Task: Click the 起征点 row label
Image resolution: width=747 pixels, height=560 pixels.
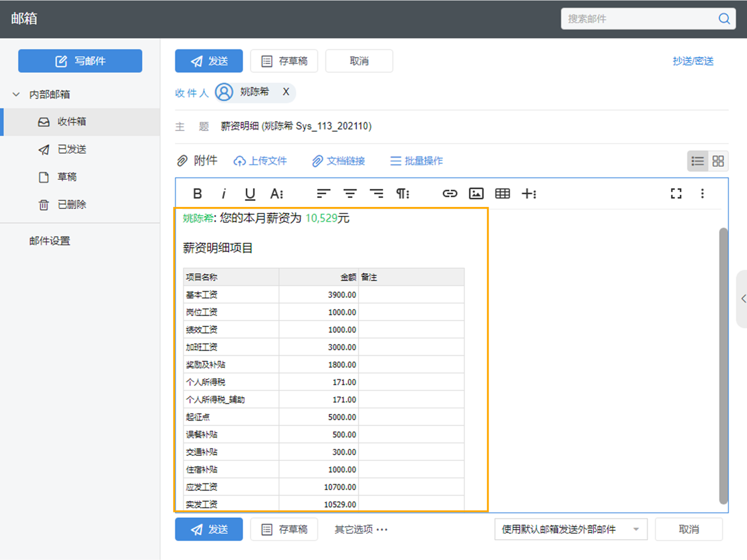Action: point(198,417)
